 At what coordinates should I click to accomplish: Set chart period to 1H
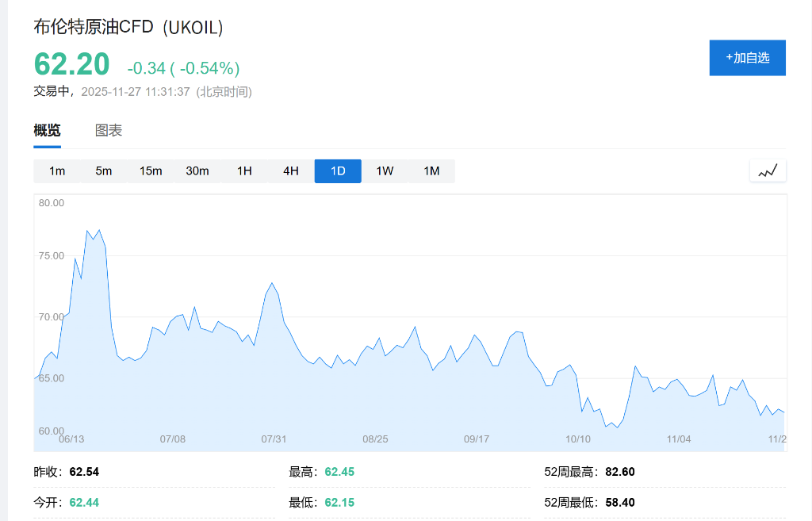point(244,171)
